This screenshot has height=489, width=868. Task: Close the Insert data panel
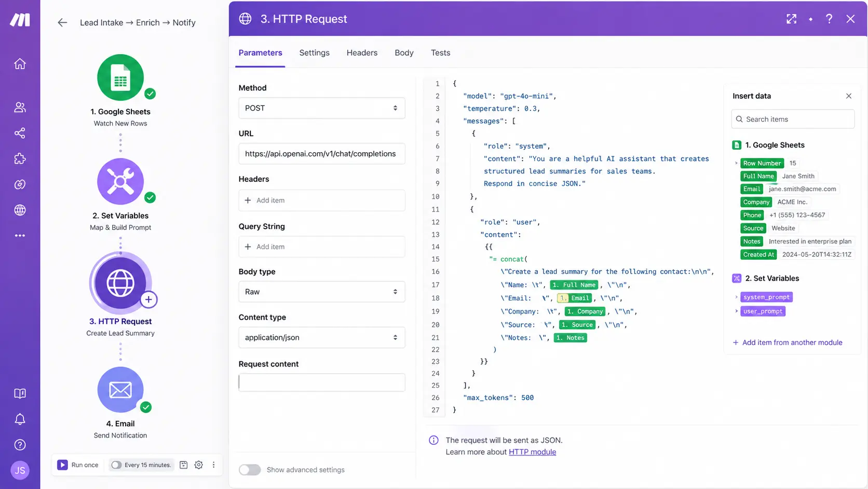pyautogui.click(x=849, y=96)
